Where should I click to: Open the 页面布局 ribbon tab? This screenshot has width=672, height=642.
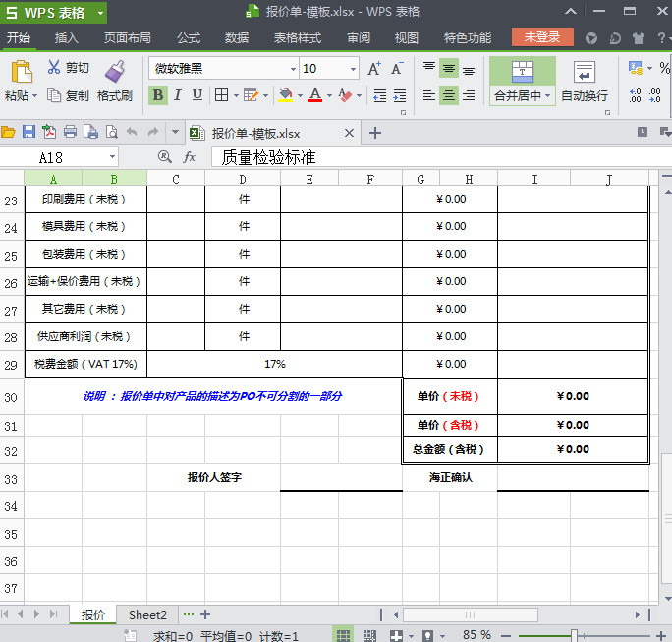point(128,38)
